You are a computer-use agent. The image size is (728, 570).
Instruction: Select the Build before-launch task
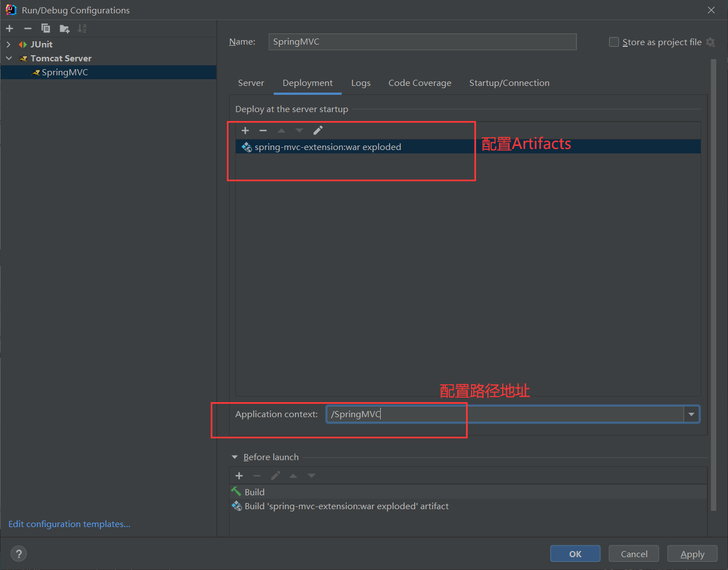click(x=468, y=492)
